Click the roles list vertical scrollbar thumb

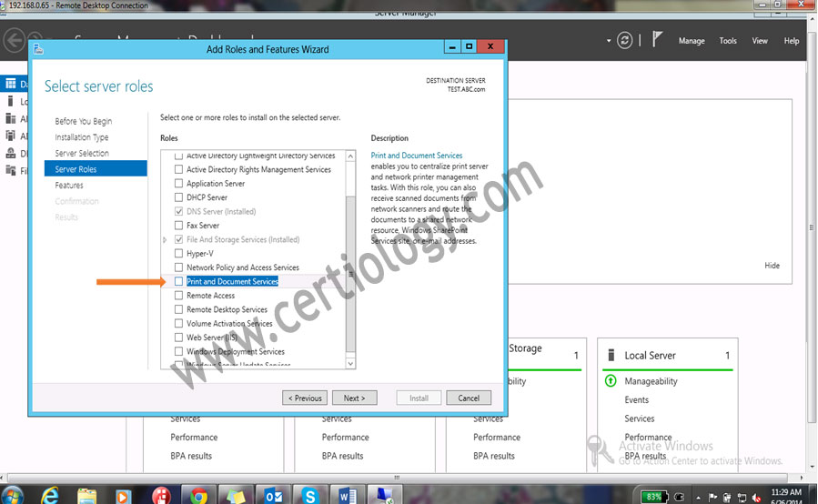click(x=350, y=275)
